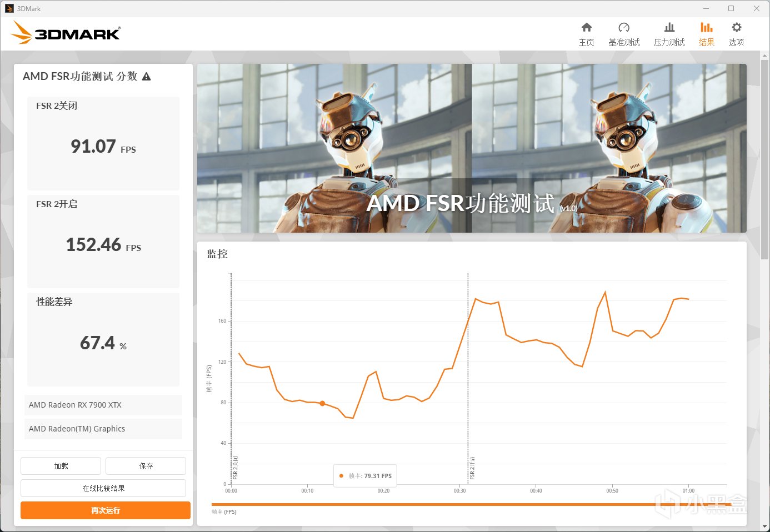Click the 保存 save button

[146, 466]
